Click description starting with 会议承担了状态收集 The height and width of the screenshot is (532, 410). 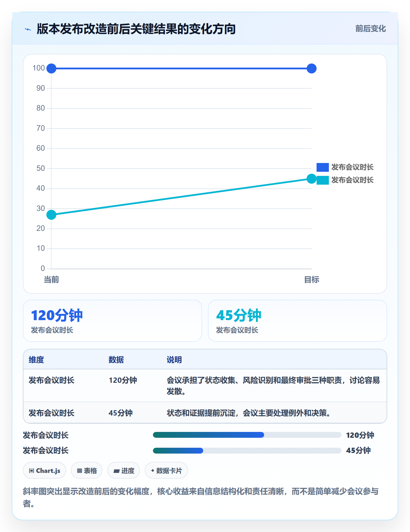pos(273,386)
